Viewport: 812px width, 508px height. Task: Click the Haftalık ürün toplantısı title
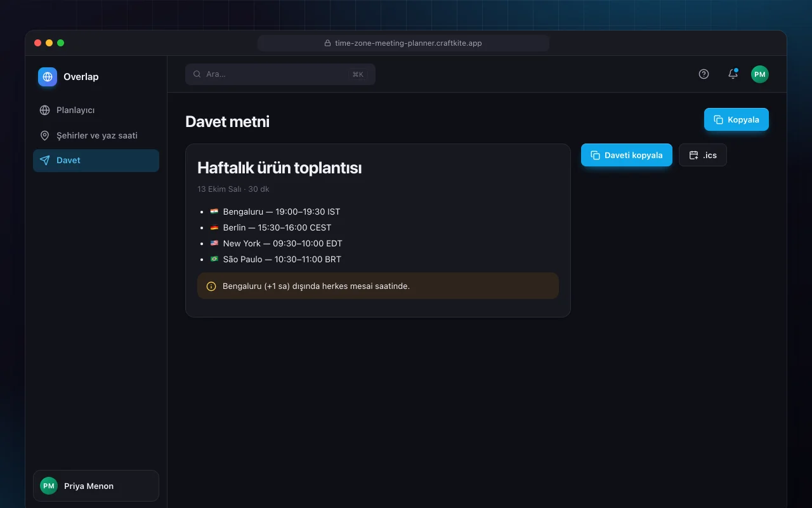pos(280,168)
